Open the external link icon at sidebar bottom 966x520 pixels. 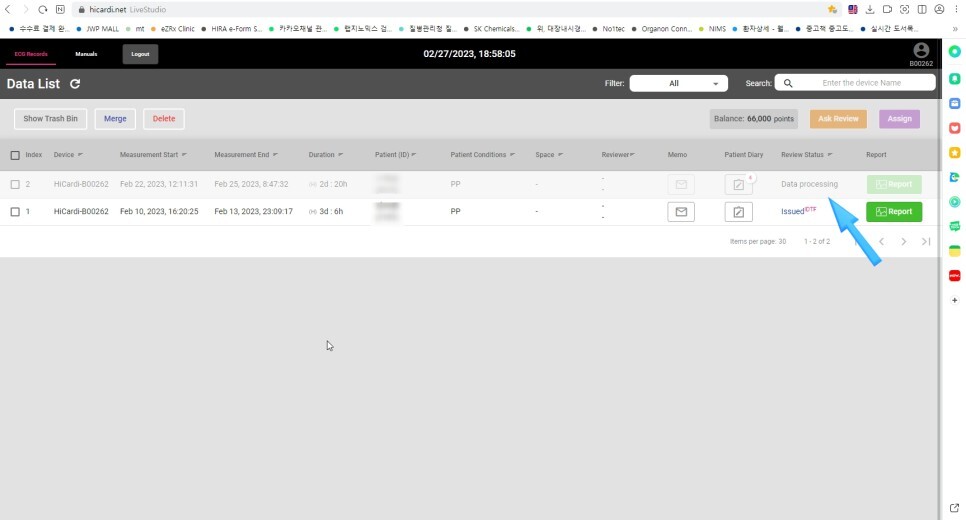coord(954,508)
